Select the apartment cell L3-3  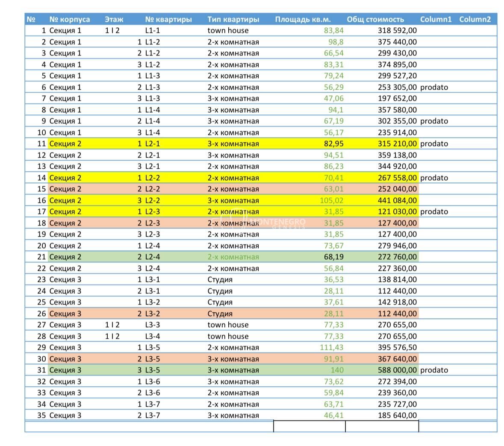point(152,325)
